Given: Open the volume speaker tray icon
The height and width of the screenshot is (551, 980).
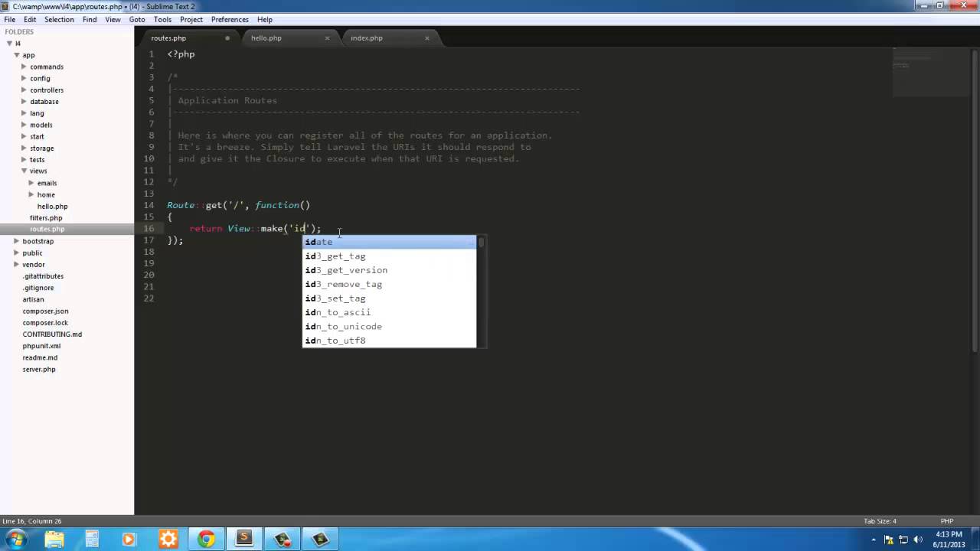Looking at the screenshot, I should pos(919,540).
